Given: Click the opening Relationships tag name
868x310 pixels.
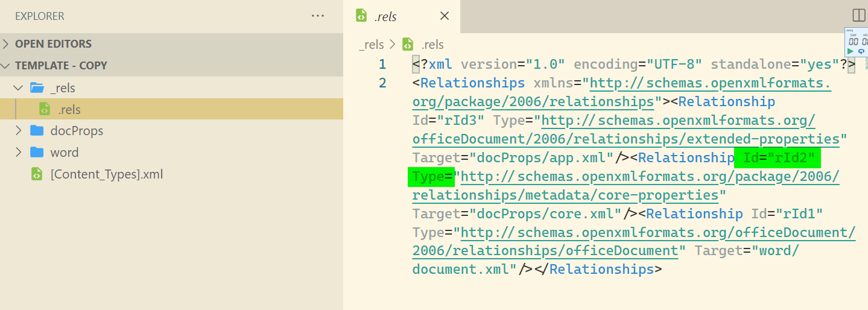Looking at the screenshot, I should tap(472, 83).
